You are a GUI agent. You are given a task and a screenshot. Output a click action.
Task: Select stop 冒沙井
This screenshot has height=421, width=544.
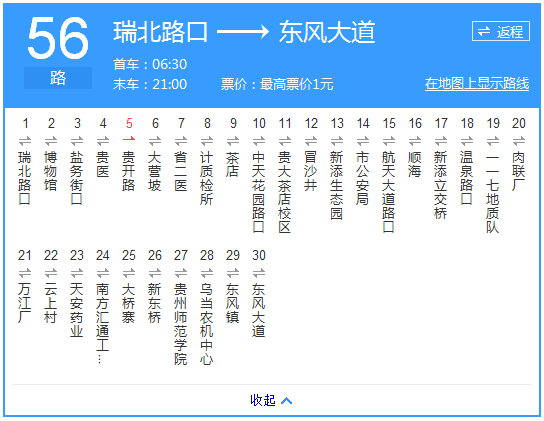(311, 171)
